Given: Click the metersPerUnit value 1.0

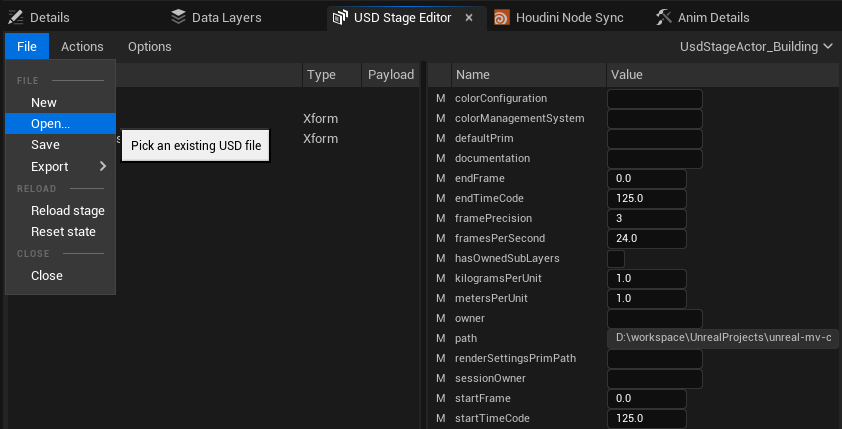Looking at the screenshot, I should tap(647, 299).
